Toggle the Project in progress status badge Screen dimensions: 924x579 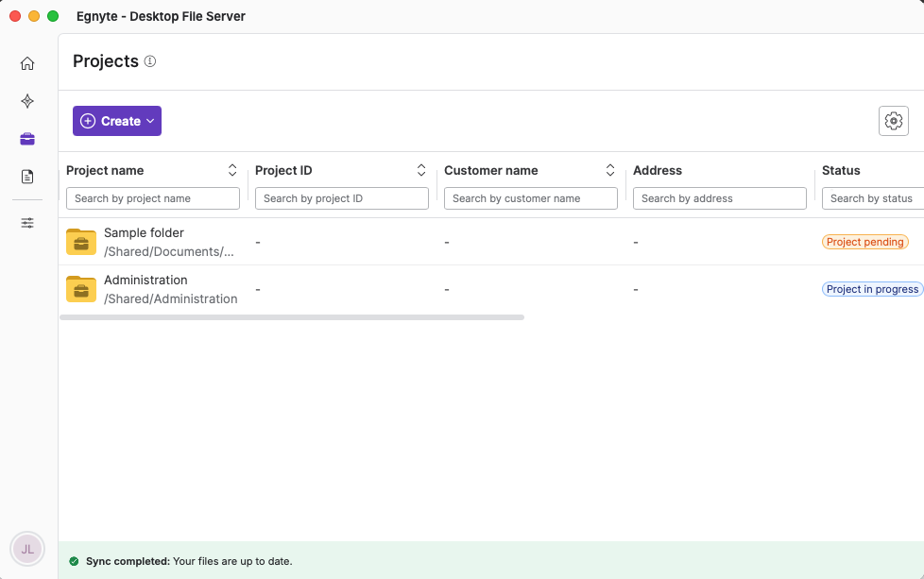point(871,289)
